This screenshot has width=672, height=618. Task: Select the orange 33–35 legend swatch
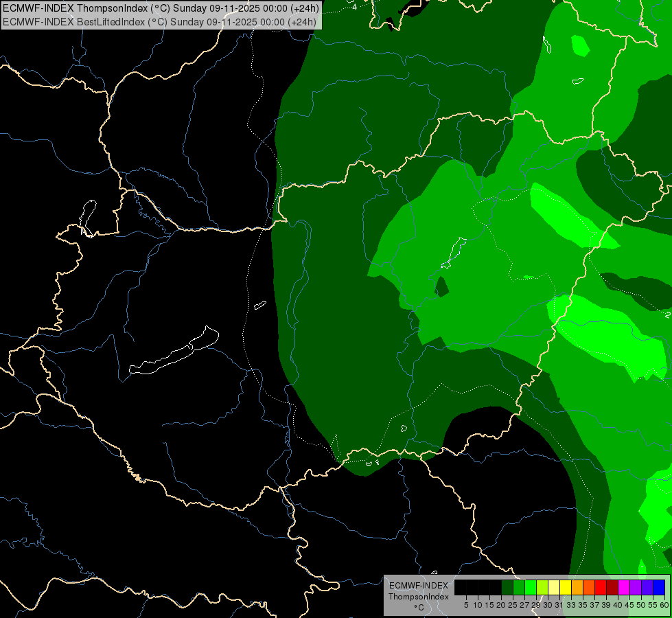point(577,587)
